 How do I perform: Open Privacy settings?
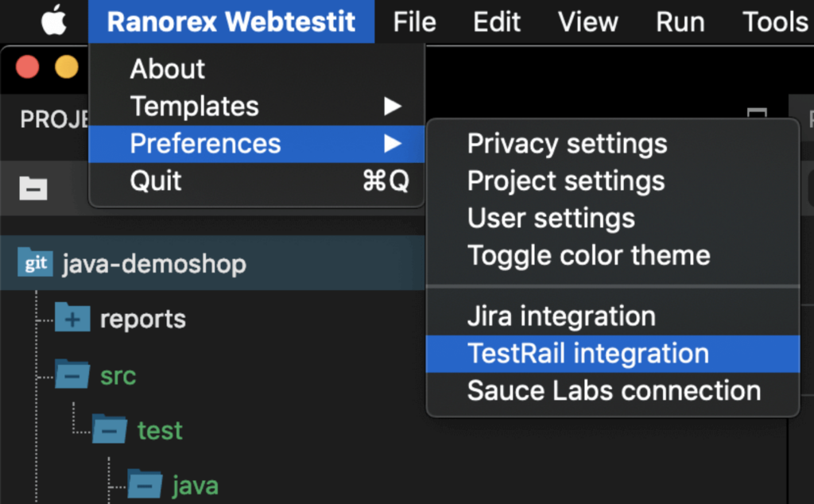(613, 144)
